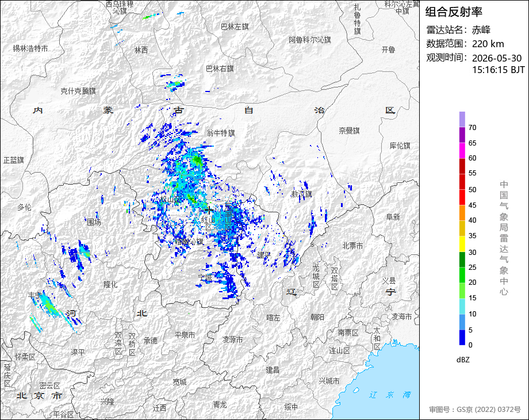Click the 阜新 map label
This screenshot has width=529, height=420.
coord(393,217)
